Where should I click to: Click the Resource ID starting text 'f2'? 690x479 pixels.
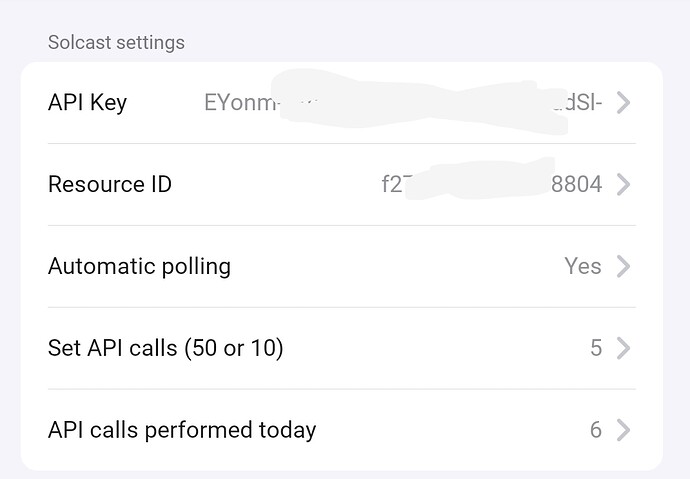[x=392, y=185]
